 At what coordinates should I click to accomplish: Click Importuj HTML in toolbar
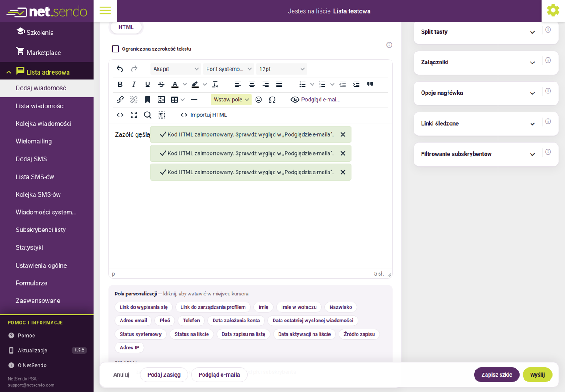coord(204,115)
